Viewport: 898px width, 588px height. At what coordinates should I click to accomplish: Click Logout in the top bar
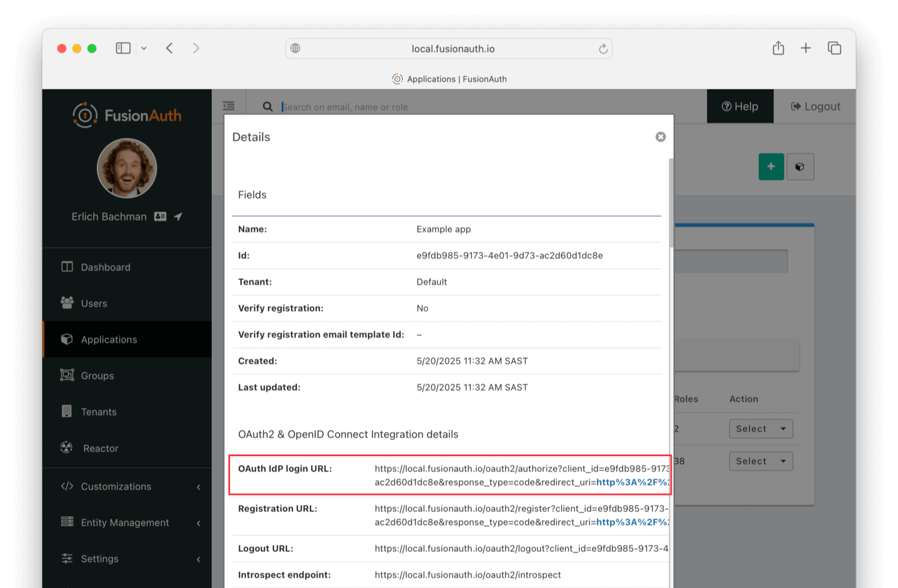815,106
